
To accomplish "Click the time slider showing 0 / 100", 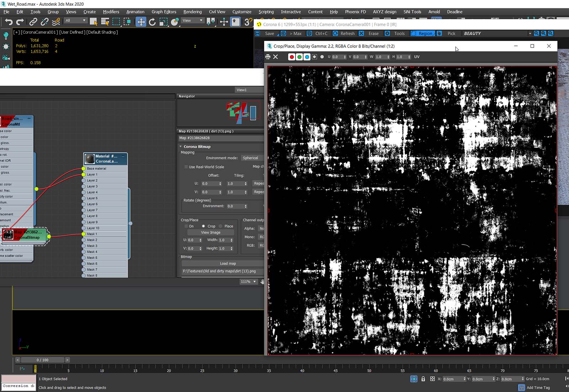I will point(42,360).
